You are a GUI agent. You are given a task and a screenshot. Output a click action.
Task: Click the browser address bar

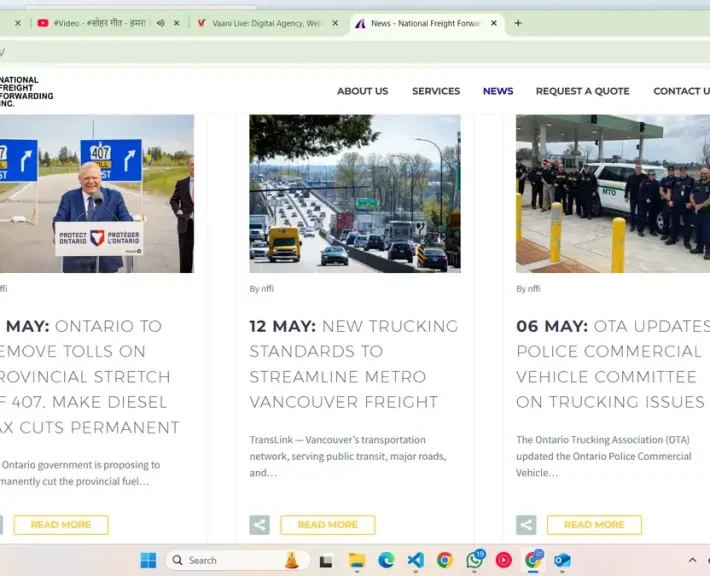pyautogui.click(x=355, y=53)
